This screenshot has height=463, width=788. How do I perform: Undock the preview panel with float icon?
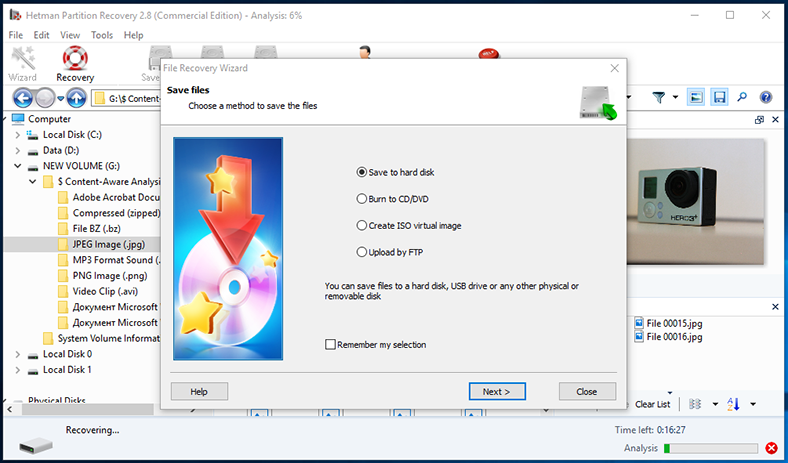point(759,120)
